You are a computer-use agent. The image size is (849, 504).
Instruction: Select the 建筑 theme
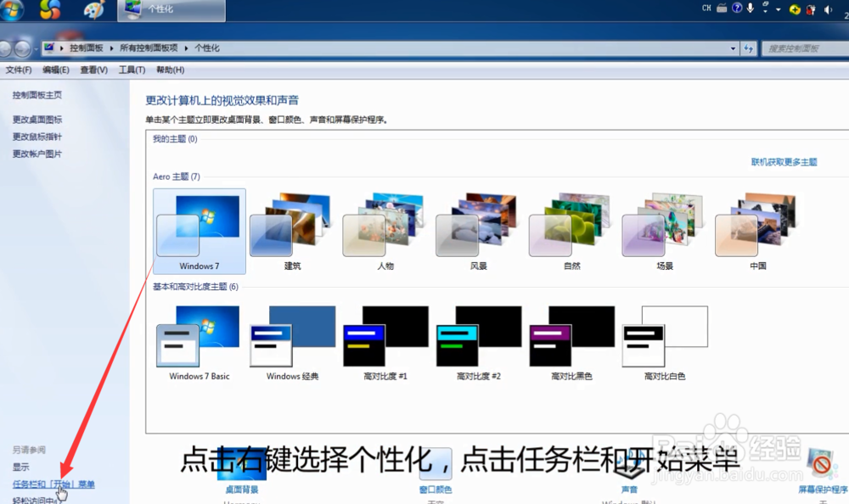[x=292, y=231]
